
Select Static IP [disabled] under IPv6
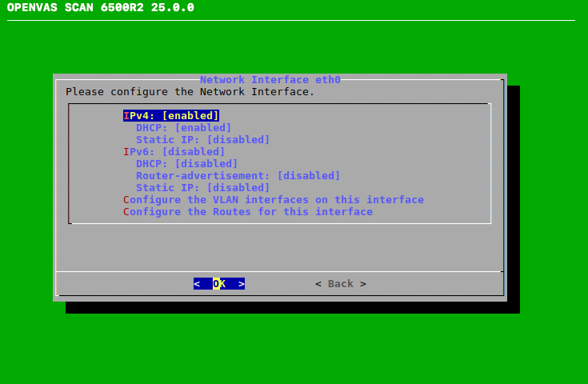pos(202,188)
